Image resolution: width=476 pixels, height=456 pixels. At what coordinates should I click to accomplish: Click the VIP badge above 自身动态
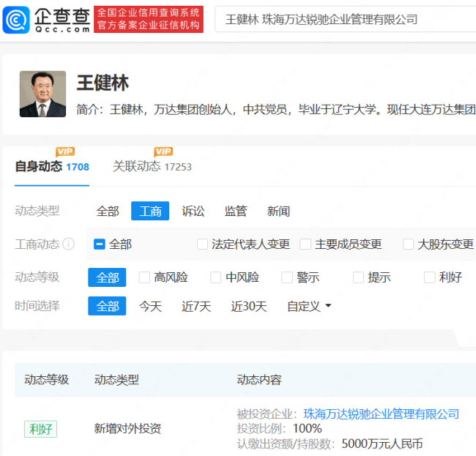[65, 152]
